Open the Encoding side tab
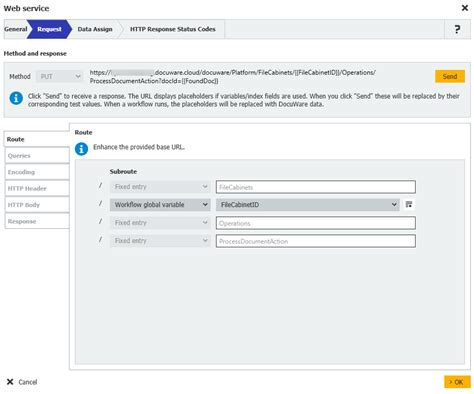 point(37,172)
